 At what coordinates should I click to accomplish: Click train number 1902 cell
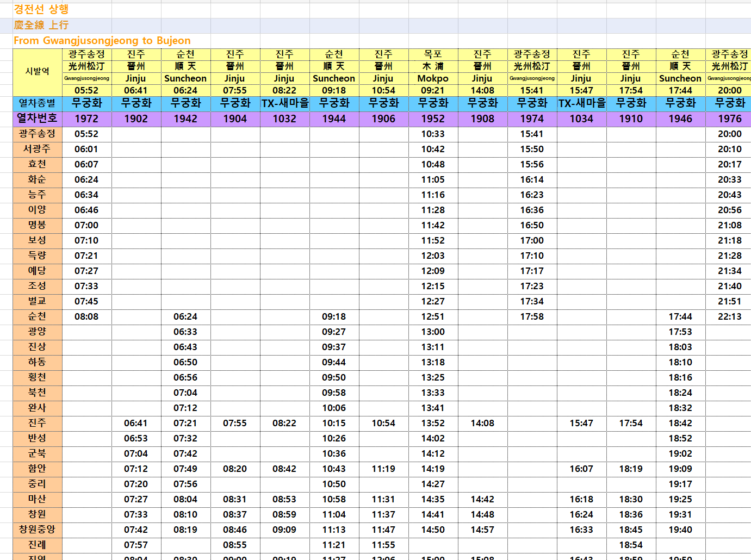coord(136,119)
